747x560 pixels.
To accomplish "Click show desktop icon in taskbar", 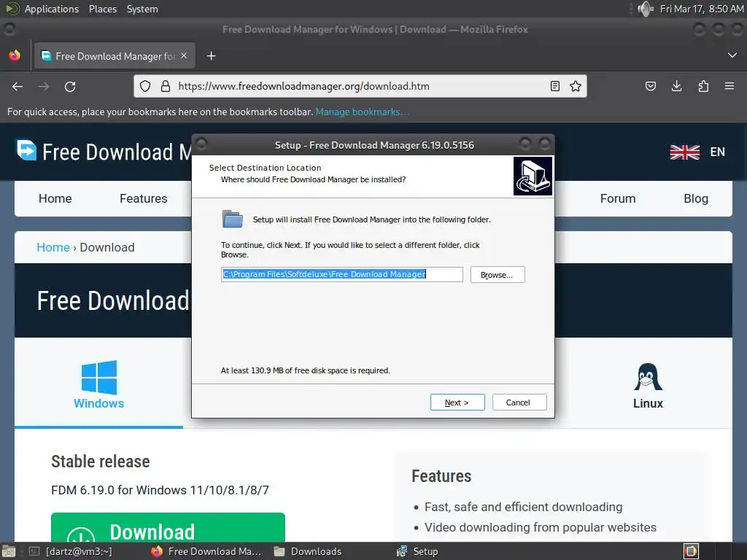I will click(8, 551).
